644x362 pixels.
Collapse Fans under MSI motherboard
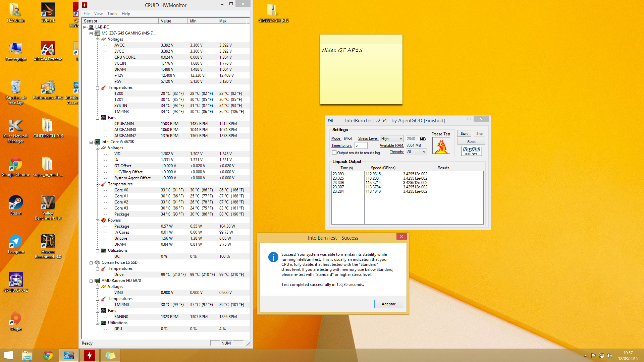click(97, 118)
